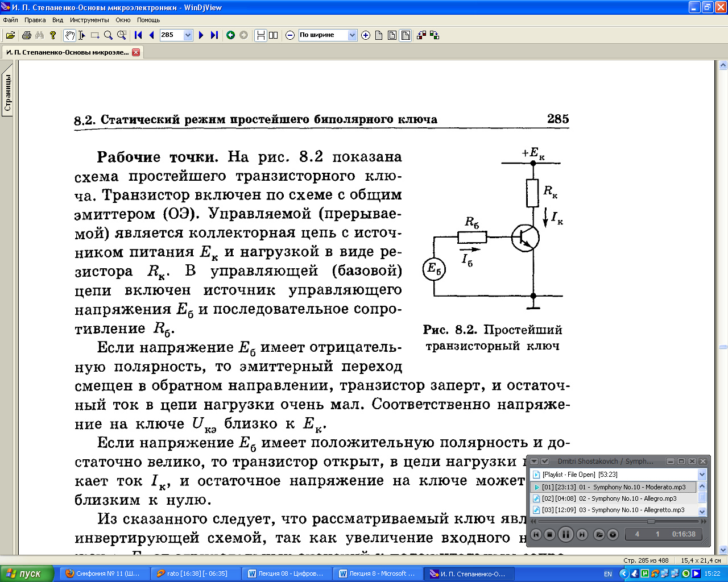Click the Open file icon in WinDjView toolbar
This screenshot has width=728, height=582.
point(10,35)
